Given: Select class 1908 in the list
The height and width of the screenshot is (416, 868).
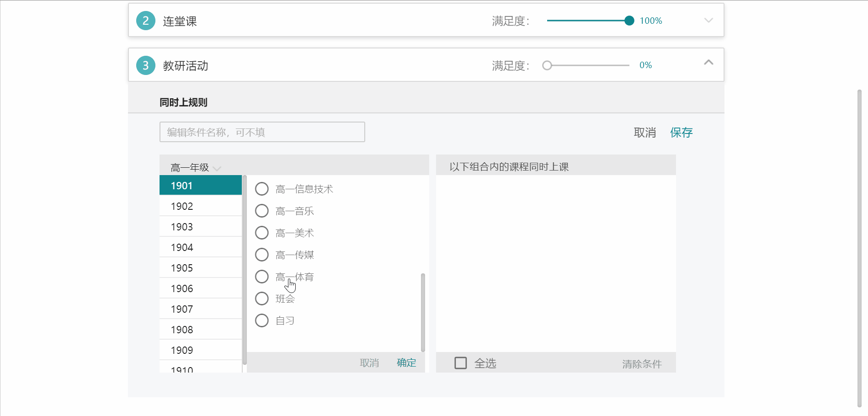Looking at the screenshot, I should click(201, 329).
